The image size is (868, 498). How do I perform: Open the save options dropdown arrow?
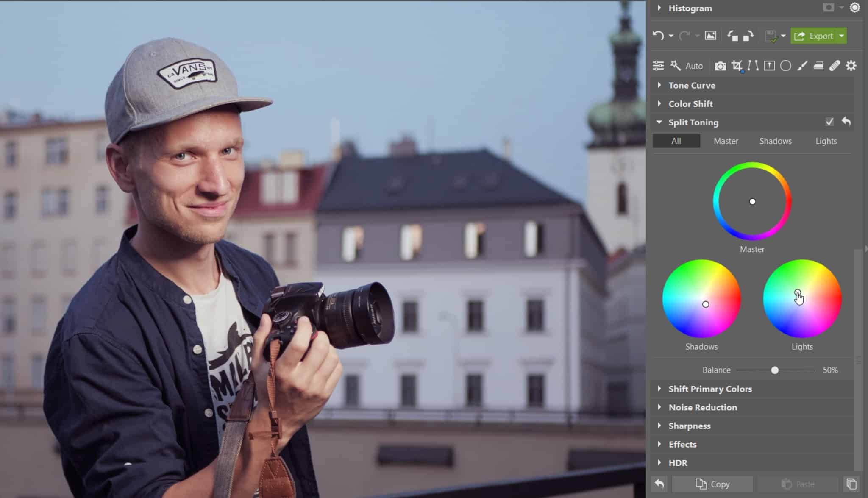point(783,36)
